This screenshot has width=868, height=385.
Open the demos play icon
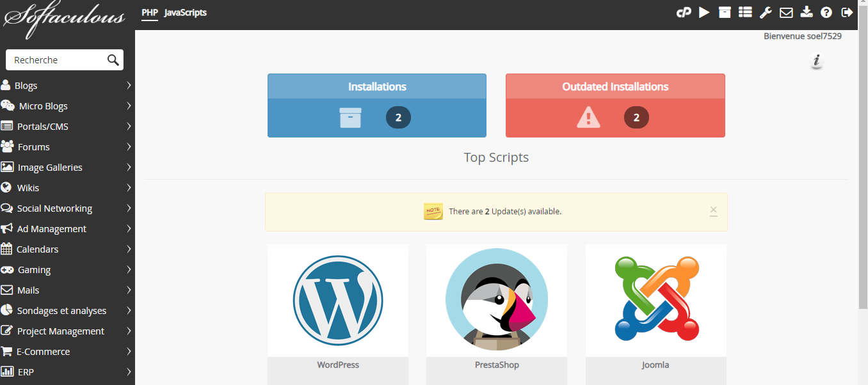(x=704, y=12)
